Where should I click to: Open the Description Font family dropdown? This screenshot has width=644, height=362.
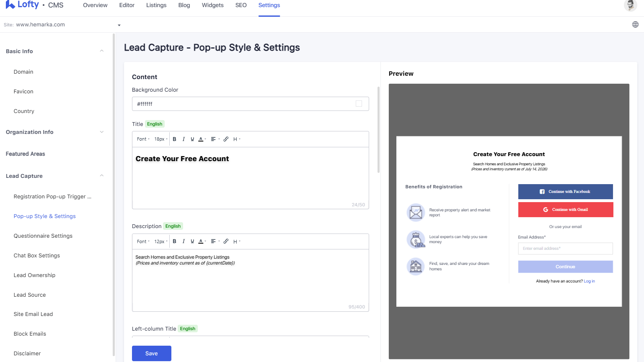(x=143, y=241)
